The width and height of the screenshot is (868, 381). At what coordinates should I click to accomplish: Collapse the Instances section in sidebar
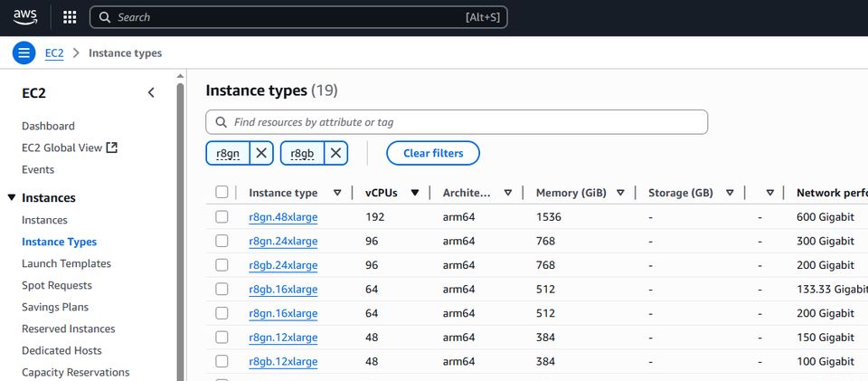point(12,197)
